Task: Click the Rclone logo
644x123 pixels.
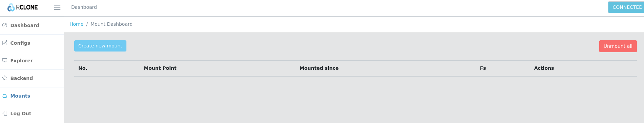Action: pyautogui.click(x=22, y=7)
